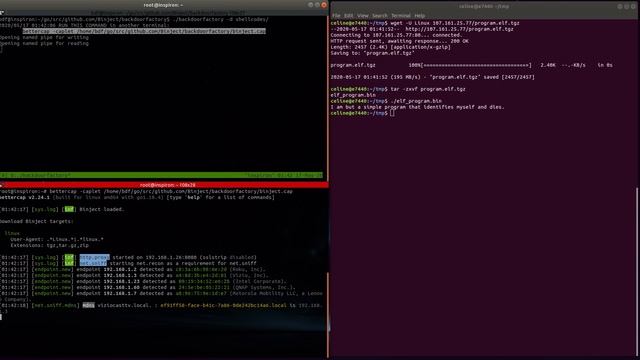Click 'I am but a simple program' output

418,107
